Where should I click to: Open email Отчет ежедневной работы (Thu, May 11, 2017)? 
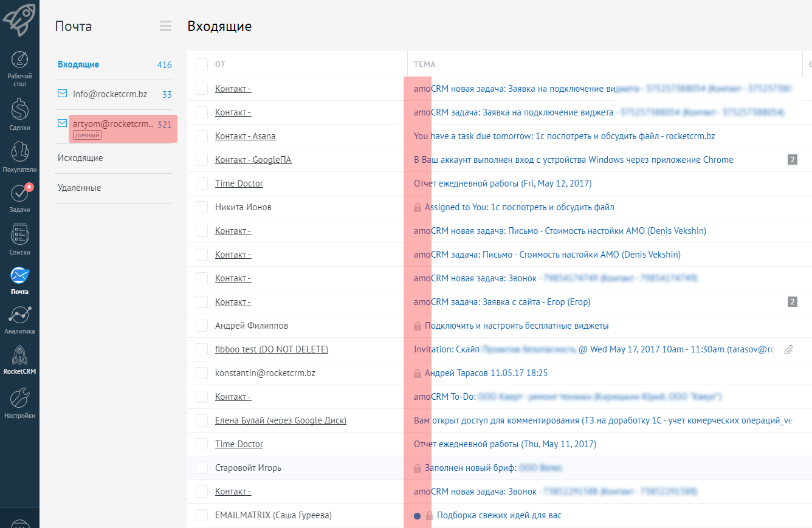(x=505, y=444)
